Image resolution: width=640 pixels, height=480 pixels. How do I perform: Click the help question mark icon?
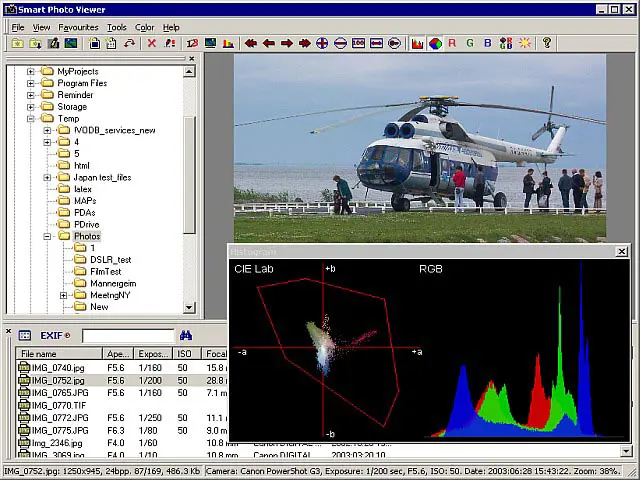(547, 44)
